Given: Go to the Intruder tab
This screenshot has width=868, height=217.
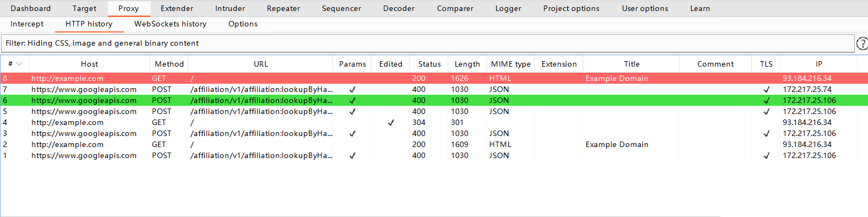Looking at the screenshot, I should pyautogui.click(x=230, y=8).
